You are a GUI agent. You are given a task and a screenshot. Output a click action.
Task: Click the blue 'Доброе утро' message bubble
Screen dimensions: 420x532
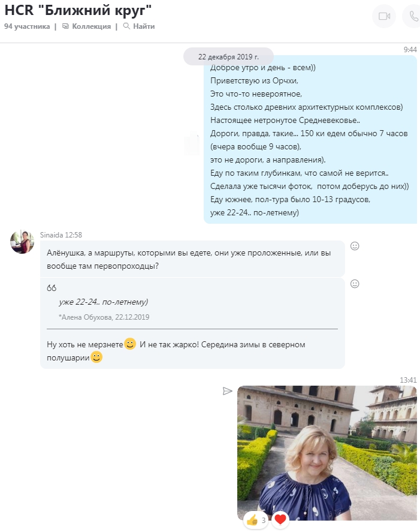tap(310, 139)
